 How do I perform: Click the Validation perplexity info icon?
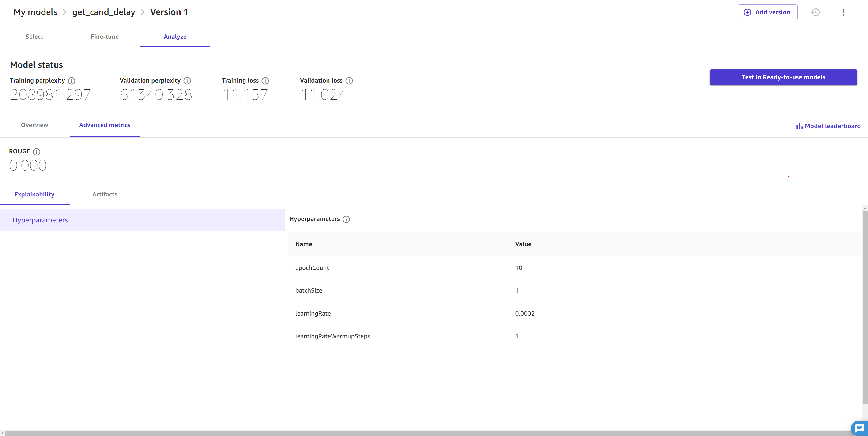[x=187, y=81]
